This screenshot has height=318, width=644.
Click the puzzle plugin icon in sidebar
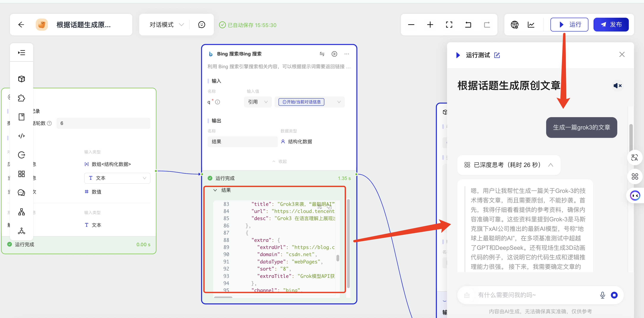click(22, 98)
